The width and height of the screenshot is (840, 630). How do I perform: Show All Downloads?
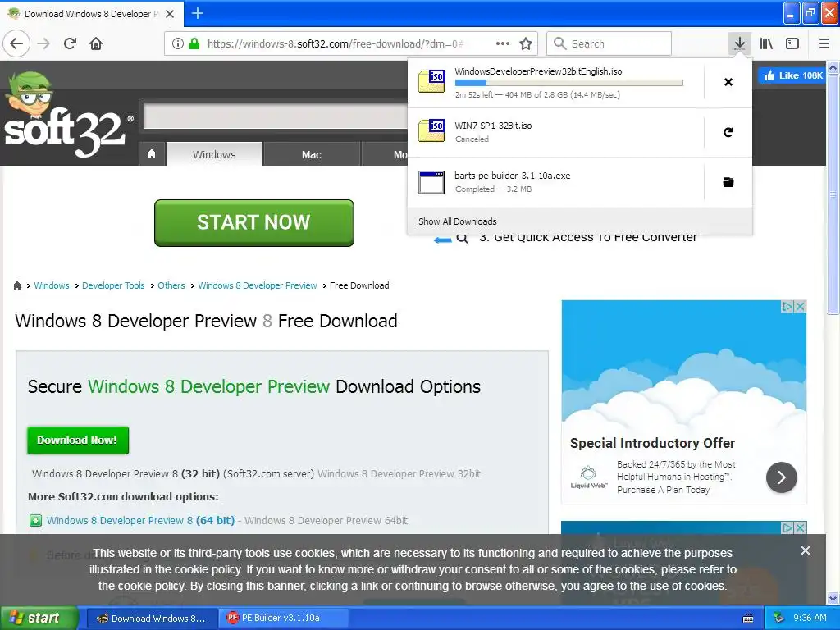pos(458,221)
